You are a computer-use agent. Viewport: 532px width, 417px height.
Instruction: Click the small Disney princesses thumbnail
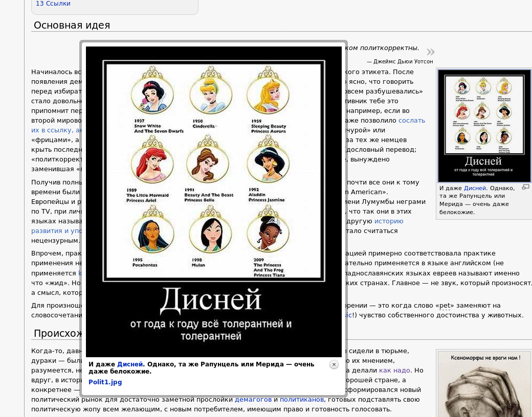[x=484, y=126]
